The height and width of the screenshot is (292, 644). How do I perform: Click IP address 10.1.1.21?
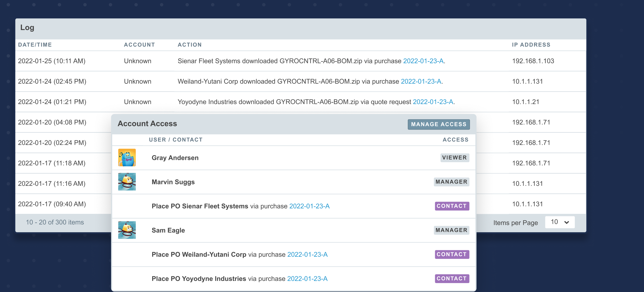coord(526,102)
